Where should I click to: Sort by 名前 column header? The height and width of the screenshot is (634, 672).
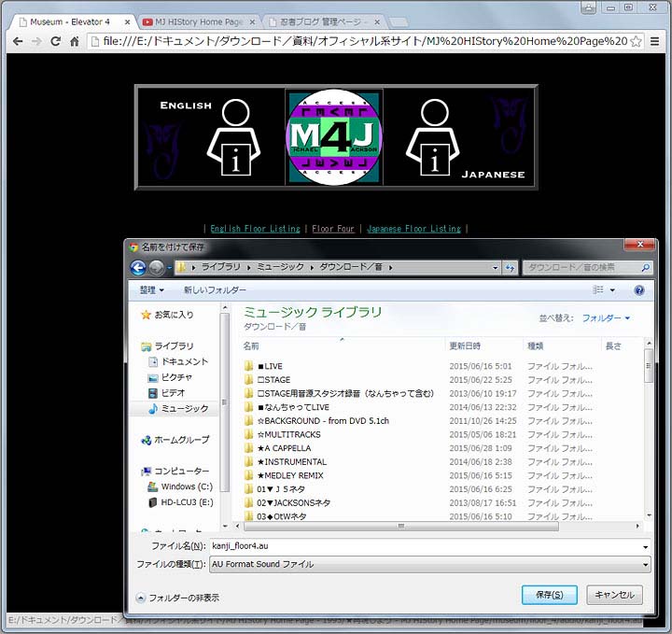tap(251, 345)
